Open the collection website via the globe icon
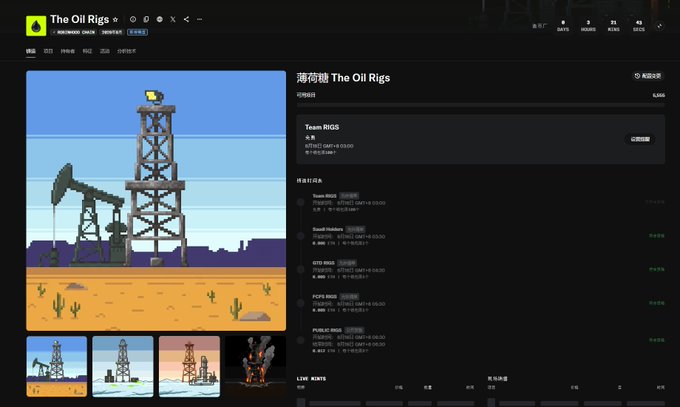The image size is (680, 407). (160, 19)
